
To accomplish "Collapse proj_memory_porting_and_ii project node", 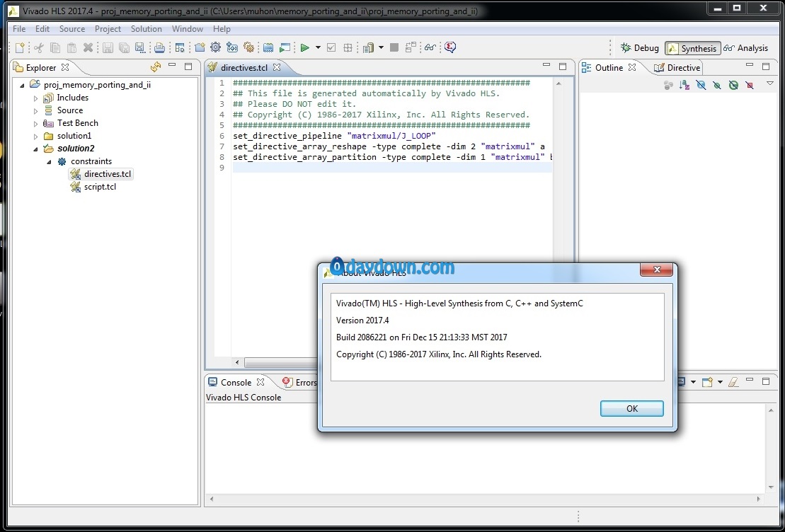I will point(22,85).
